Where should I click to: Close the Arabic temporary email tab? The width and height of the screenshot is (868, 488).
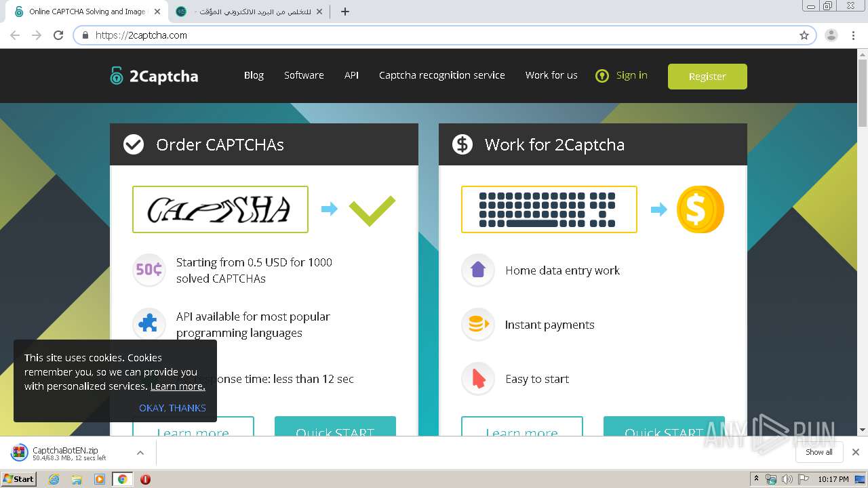point(319,12)
